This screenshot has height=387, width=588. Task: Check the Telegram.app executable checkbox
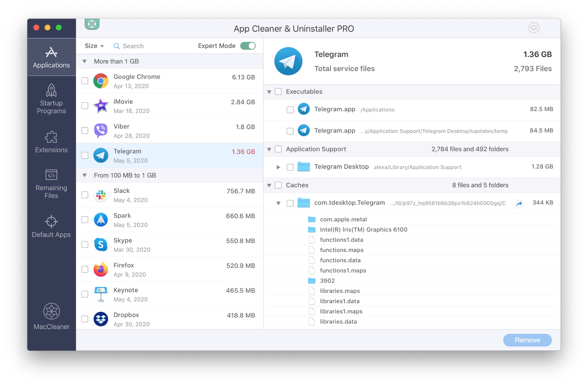[289, 109]
